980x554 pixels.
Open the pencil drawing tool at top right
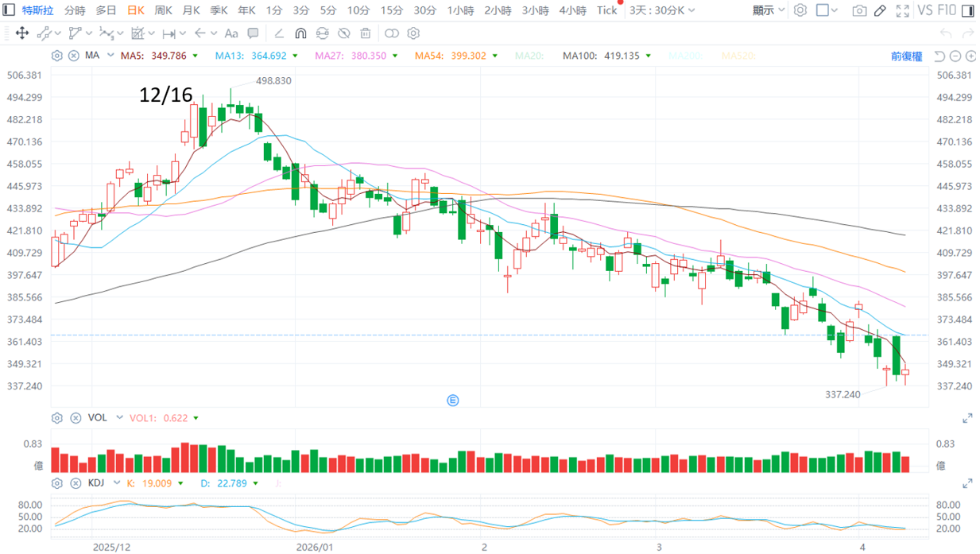coord(880,10)
